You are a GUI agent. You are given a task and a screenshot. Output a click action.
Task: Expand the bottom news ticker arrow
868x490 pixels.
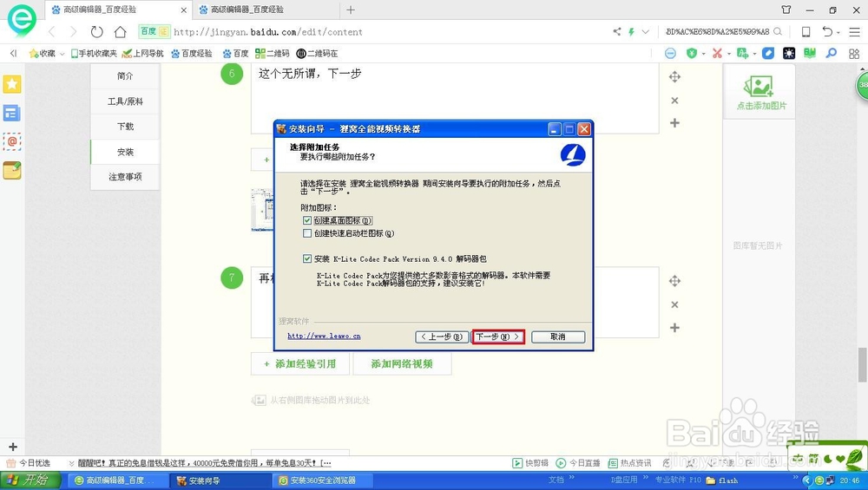71,463
